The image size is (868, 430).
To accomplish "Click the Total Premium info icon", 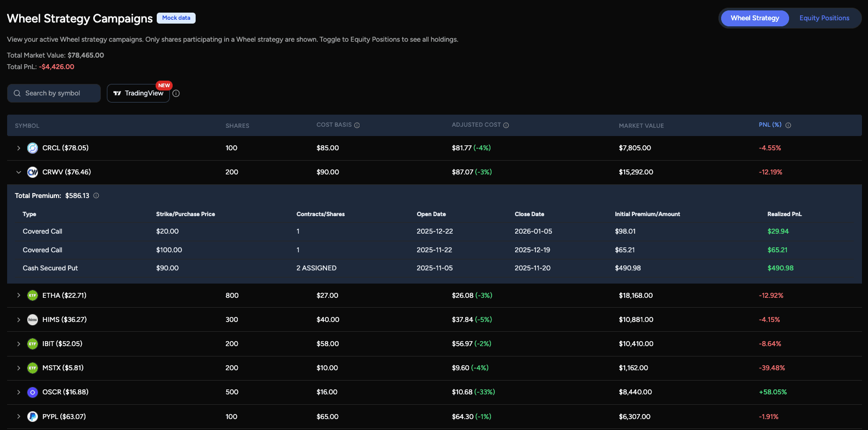I will 96,196.
